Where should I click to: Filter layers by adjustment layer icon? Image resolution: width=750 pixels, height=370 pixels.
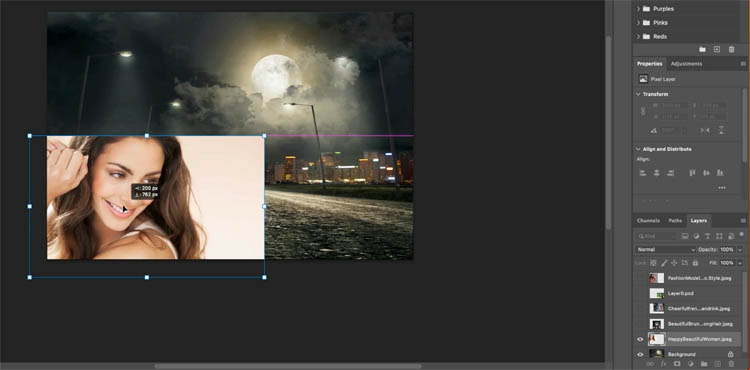pos(696,236)
